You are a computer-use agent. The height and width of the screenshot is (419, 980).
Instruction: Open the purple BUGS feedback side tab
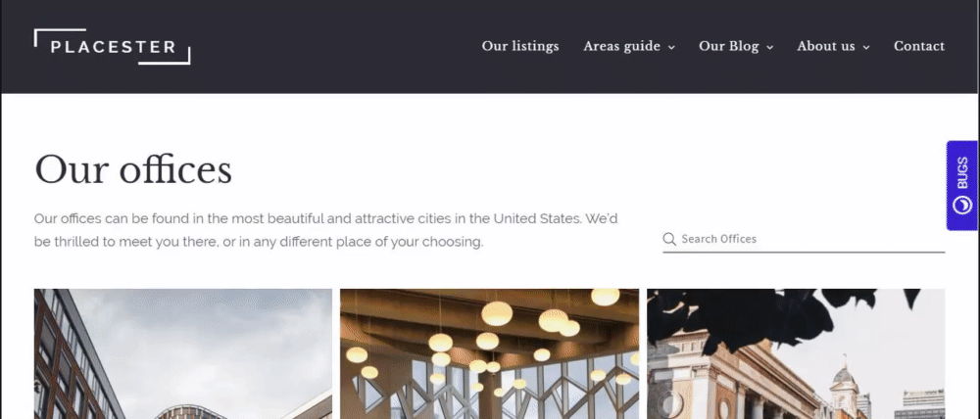(962, 185)
